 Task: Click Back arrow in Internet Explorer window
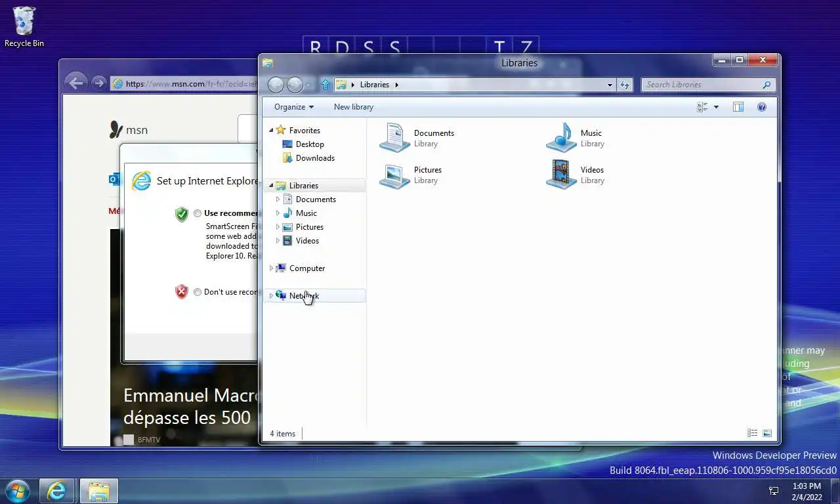pos(76,83)
